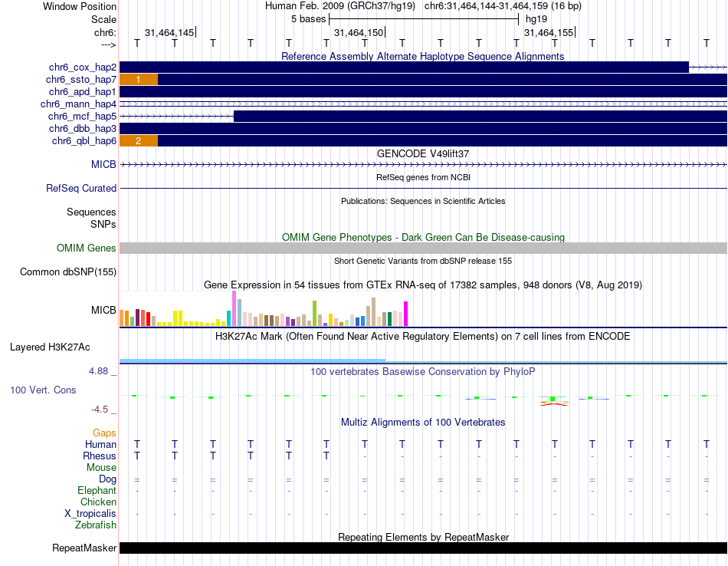728x566 pixels.
Task: Click the 100 Vert. Cons label
Action: point(43,390)
